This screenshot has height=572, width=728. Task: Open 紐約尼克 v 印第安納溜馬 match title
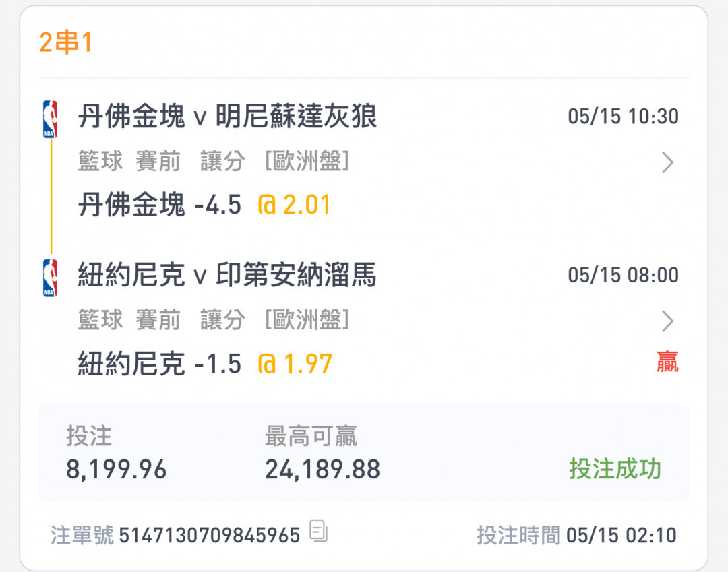pyautogui.click(x=227, y=276)
